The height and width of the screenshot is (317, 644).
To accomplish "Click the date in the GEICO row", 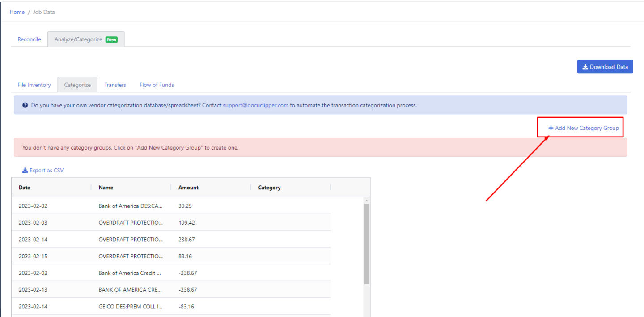I will [x=33, y=307].
